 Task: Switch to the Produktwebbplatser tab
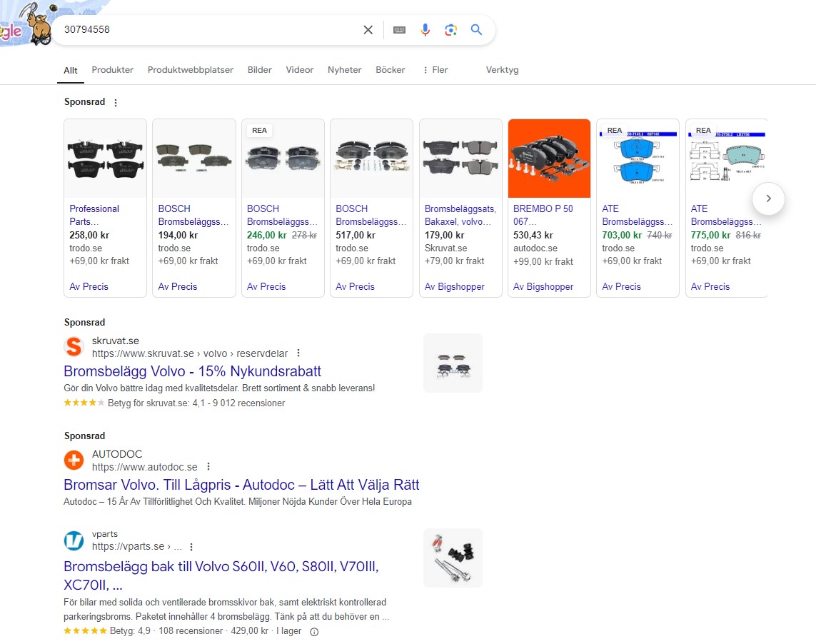coord(191,70)
